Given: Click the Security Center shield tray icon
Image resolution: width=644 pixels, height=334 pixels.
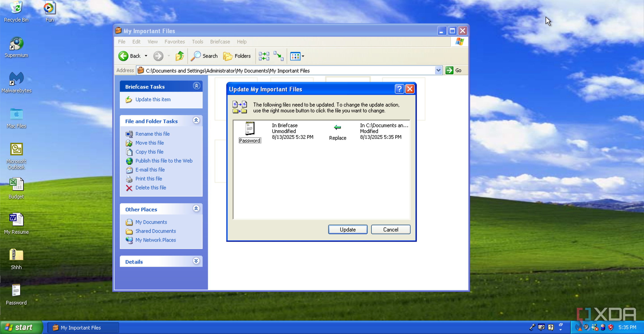Looking at the screenshot, I should point(611,327).
